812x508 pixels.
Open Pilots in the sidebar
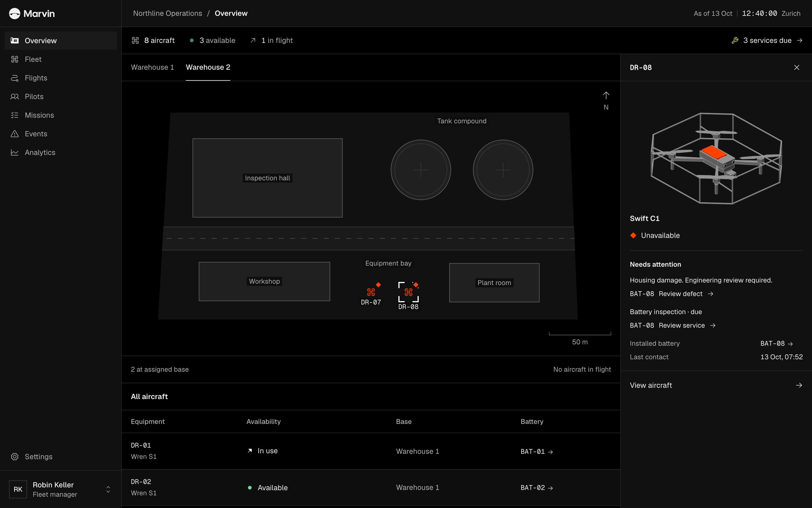(x=60, y=97)
